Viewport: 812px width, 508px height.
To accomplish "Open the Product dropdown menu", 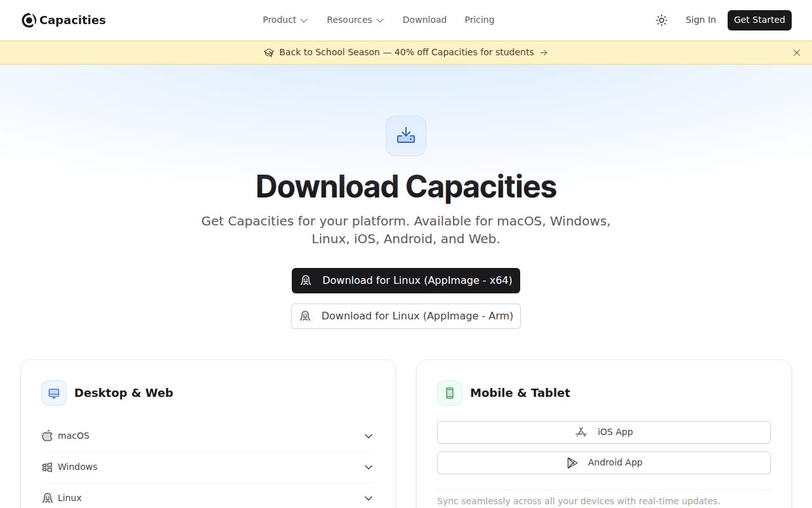I will click(x=285, y=20).
